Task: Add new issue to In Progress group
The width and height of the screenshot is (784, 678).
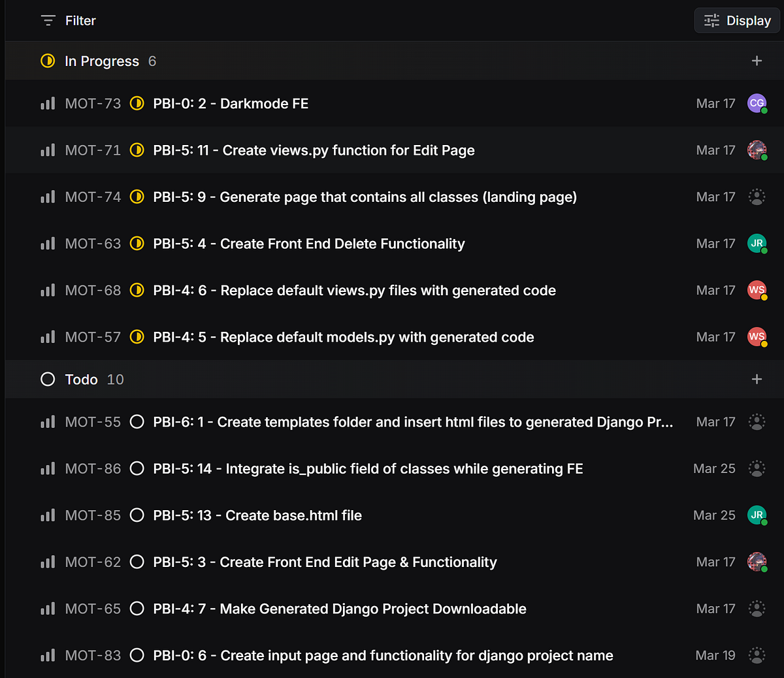Action: coord(757,61)
